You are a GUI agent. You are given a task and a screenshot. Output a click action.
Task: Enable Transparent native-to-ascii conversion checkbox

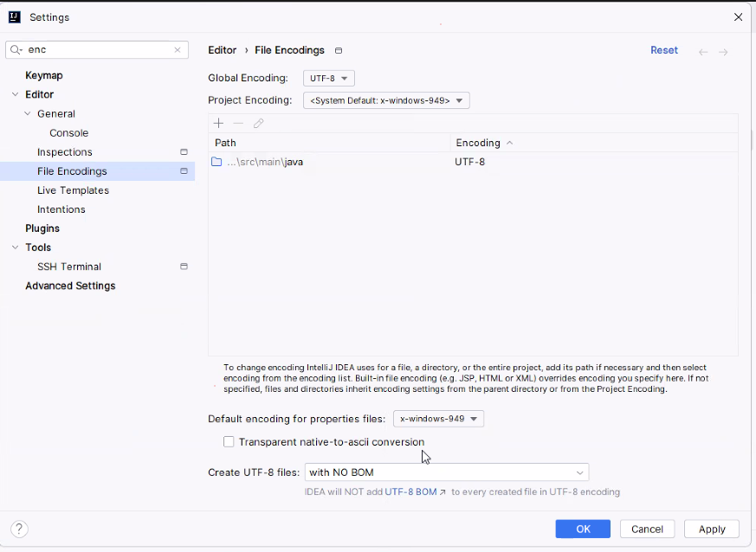click(x=229, y=442)
